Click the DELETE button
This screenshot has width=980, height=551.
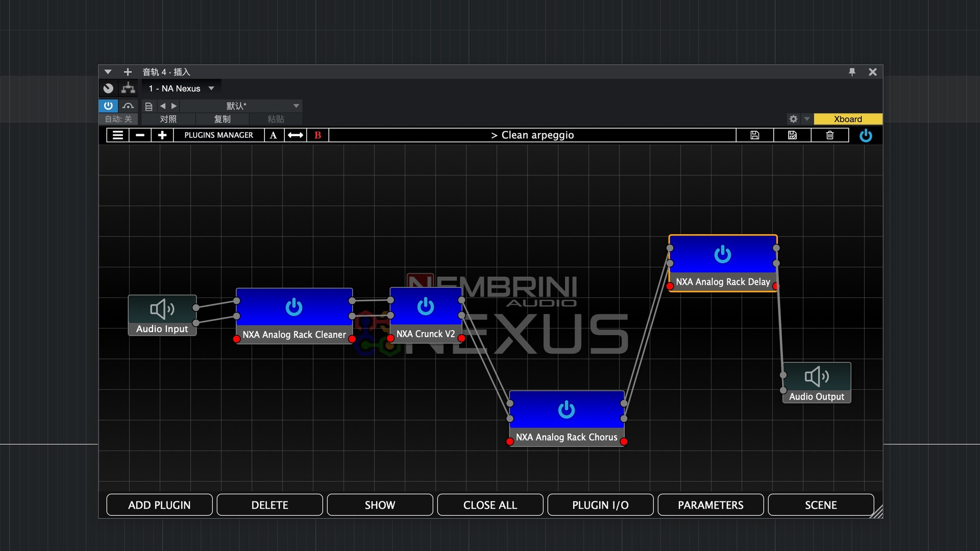(x=269, y=505)
